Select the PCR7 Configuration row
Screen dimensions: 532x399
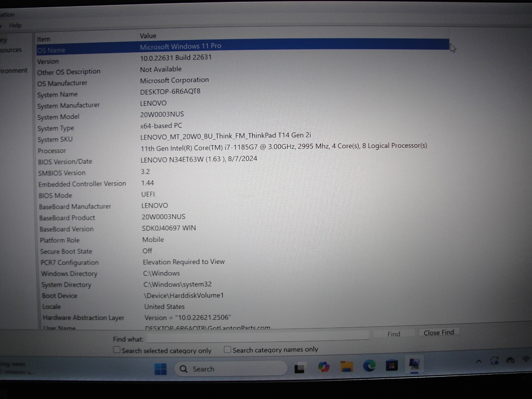243,262
